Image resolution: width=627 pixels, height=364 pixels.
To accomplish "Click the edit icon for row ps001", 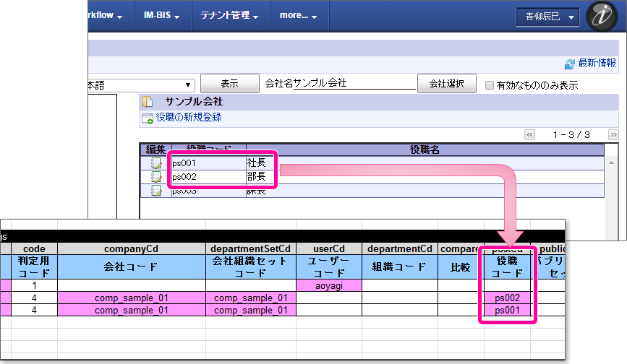I will pyautogui.click(x=155, y=163).
